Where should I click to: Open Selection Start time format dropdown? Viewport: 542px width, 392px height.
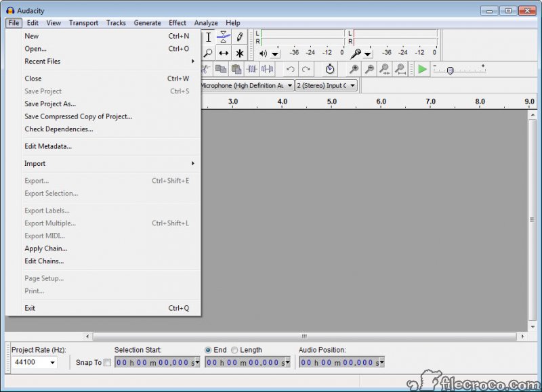tap(197, 362)
